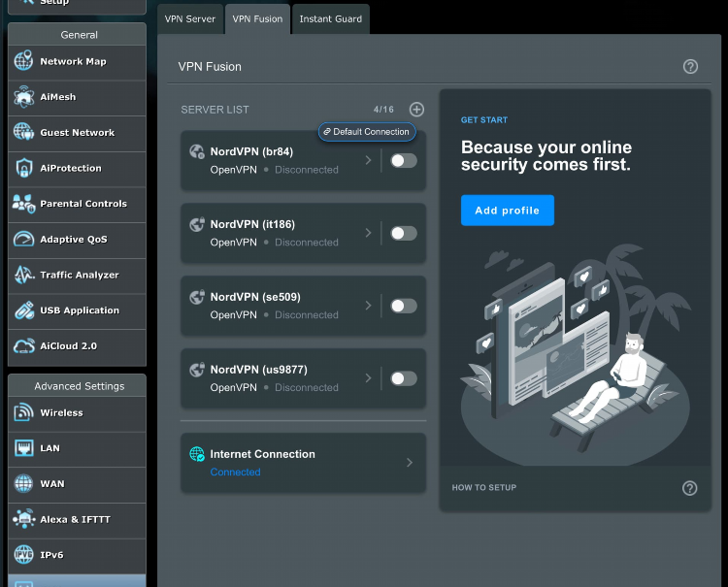Click the AiCloud 2.0 cloud icon
Image resolution: width=728 pixels, height=587 pixels.
coord(23,346)
